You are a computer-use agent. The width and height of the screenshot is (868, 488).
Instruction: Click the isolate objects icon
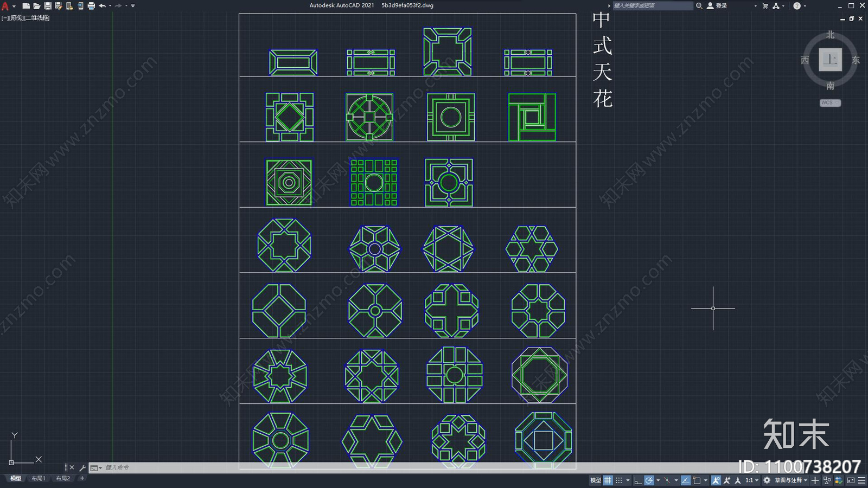827,480
